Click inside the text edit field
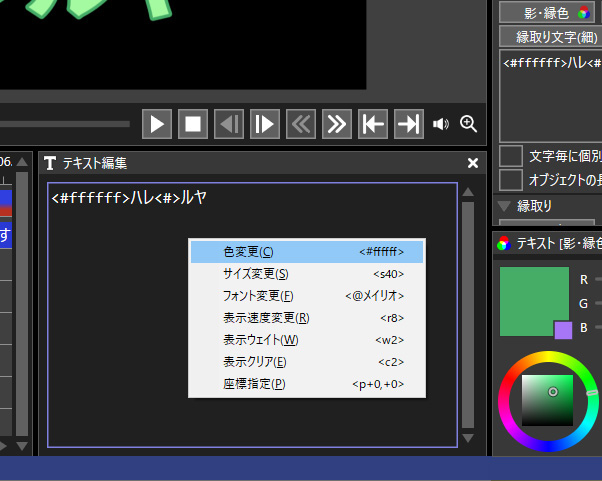The height and width of the screenshot is (481, 602). pyautogui.click(x=252, y=315)
